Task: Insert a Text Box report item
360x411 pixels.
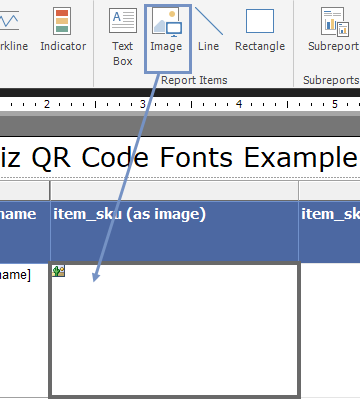Action: [123, 37]
